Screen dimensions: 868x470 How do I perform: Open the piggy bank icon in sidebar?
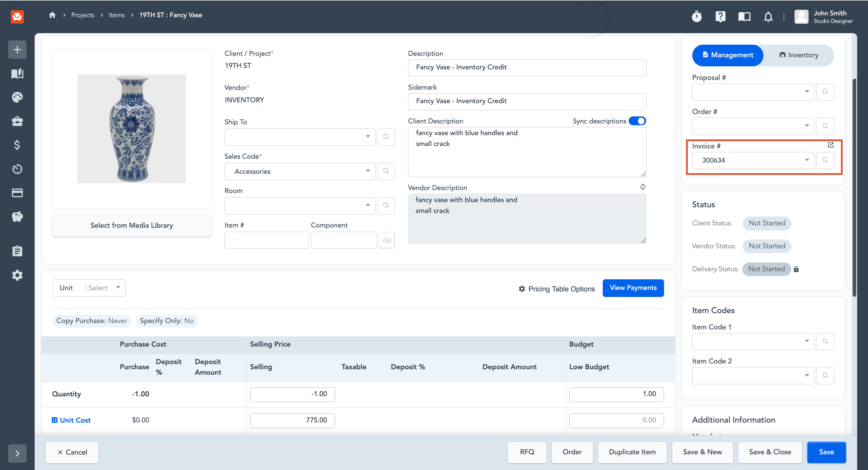(x=17, y=217)
